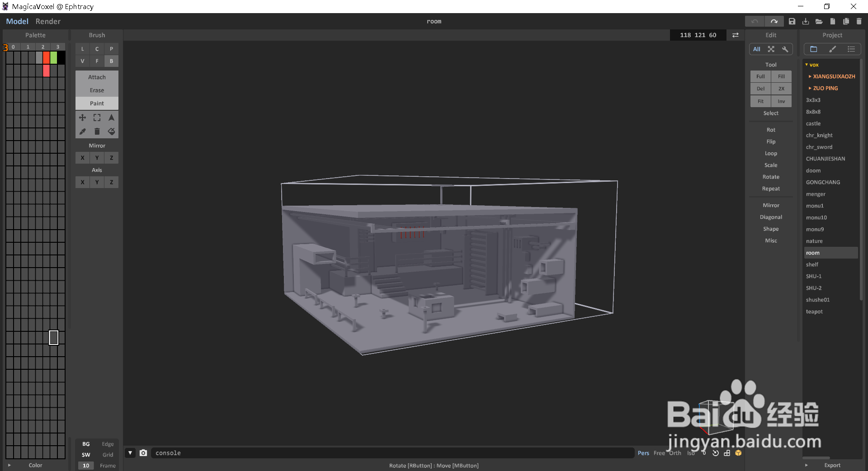Expand the Rot section in Edit panel
This screenshot has height=471, width=868.
[771, 130]
